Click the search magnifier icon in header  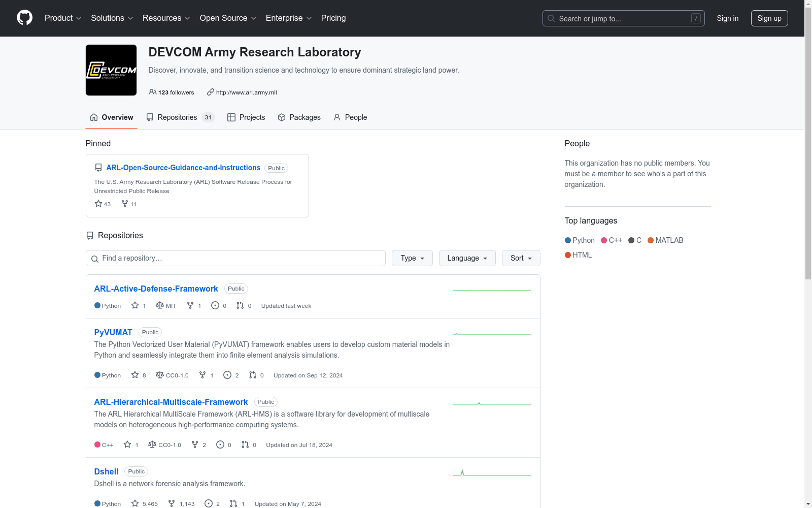click(551, 18)
